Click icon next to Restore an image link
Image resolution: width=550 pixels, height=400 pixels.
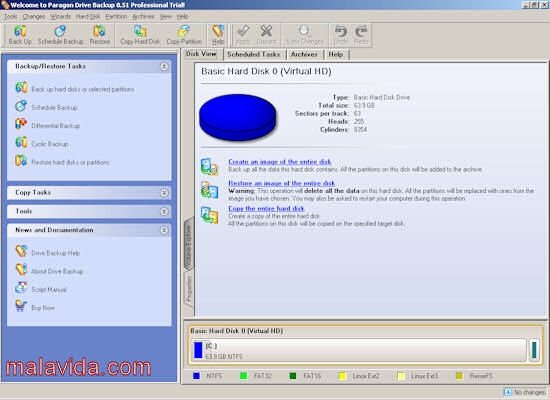[209, 189]
